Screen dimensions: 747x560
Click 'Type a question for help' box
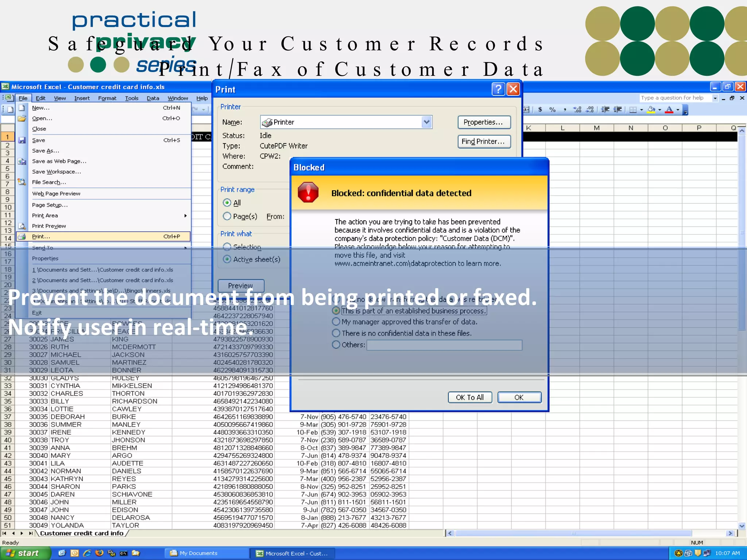pos(676,98)
